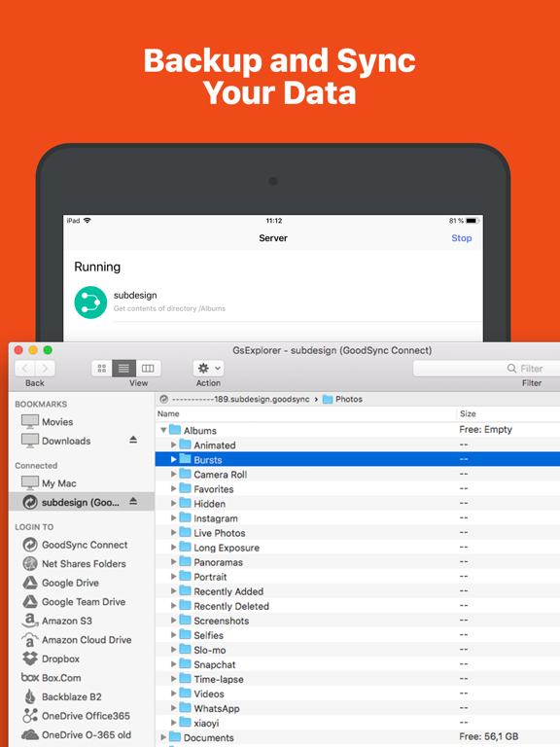Screen dimensions: 560x747
Task: Go forward with the right arrow button
Action: [46, 368]
